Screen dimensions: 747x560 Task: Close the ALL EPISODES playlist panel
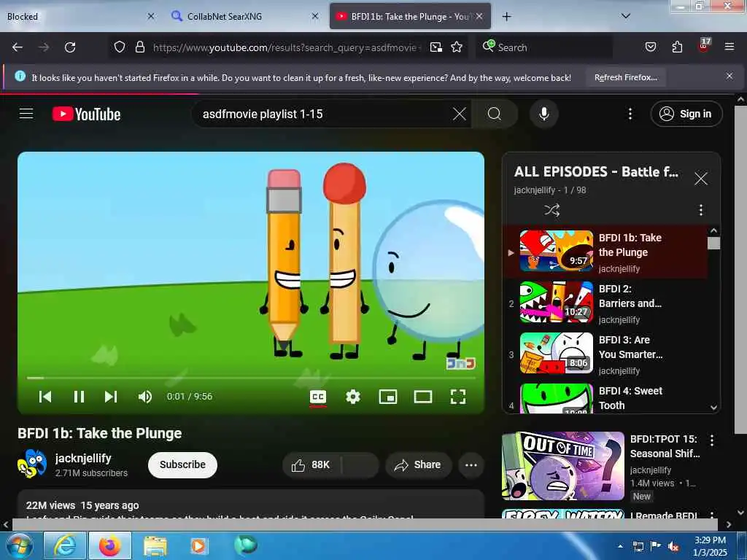click(700, 179)
